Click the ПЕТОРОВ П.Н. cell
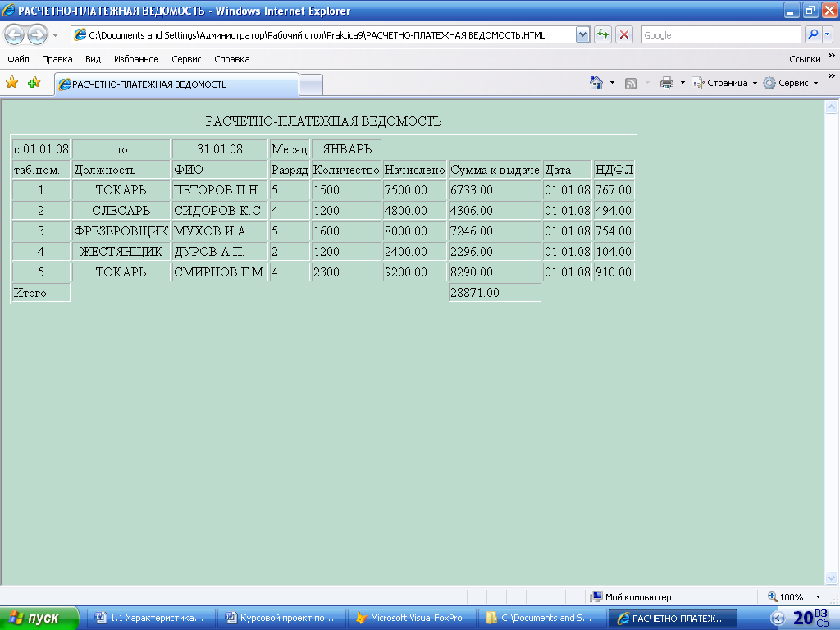This screenshot has width=840, height=630. [x=220, y=190]
